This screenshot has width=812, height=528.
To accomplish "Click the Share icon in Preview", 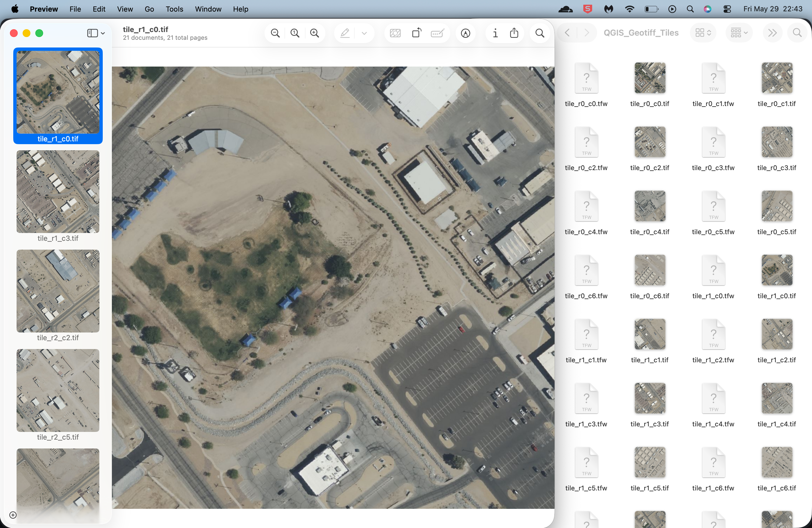I will (x=514, y=33).
